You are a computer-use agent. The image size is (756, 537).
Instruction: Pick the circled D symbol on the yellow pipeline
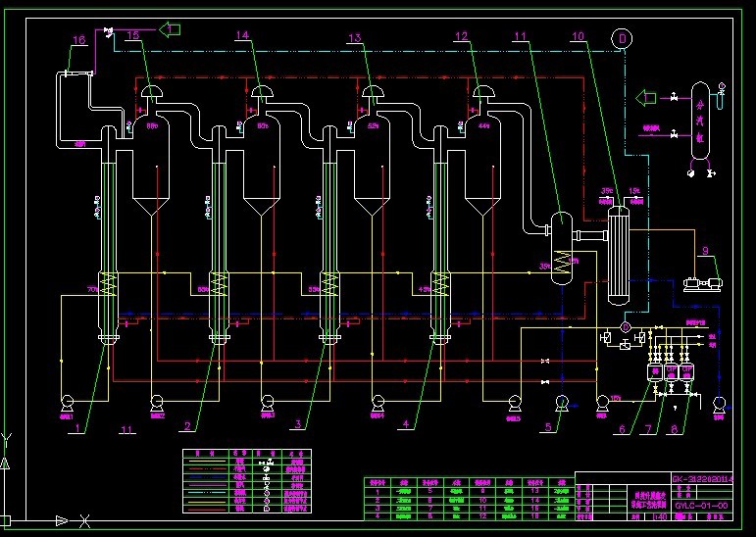coord(626,327)
